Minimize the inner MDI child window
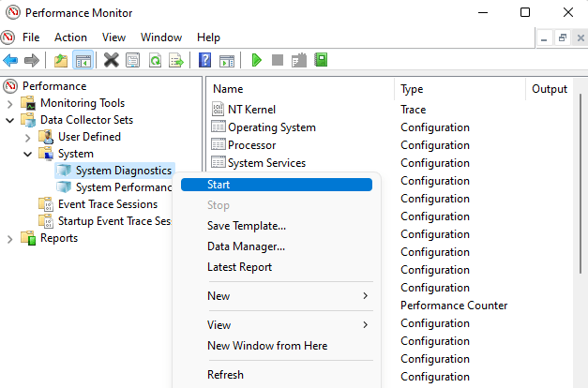Viewport: 588px width, 388px height. [544, 37]
